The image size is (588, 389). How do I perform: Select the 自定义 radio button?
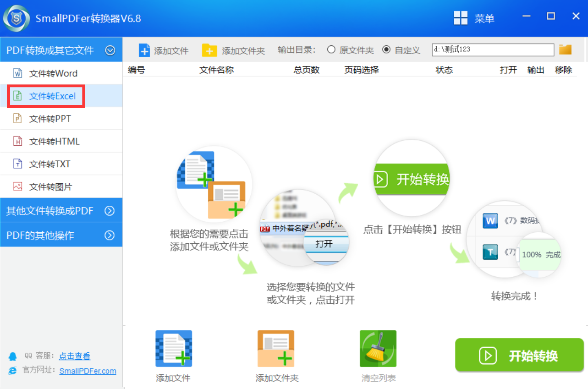click(x=386, y=49)
